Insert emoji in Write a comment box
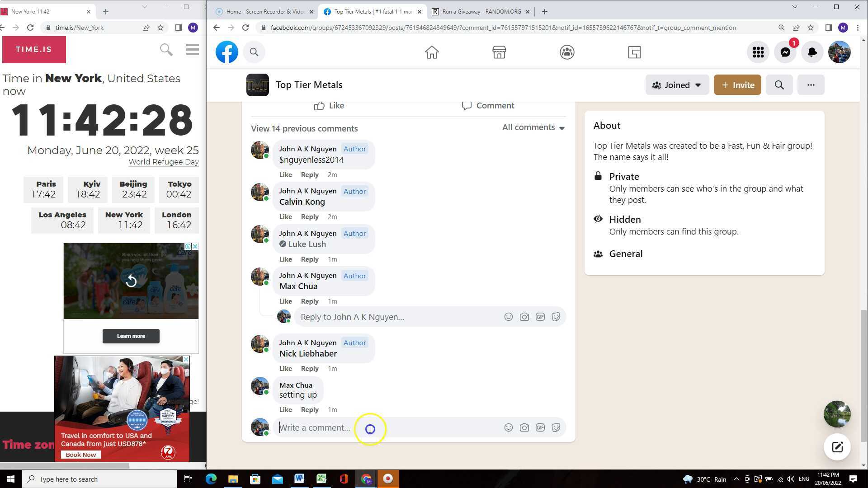The width and height of the screenshot is (868, 488). (x=509, y=427)
